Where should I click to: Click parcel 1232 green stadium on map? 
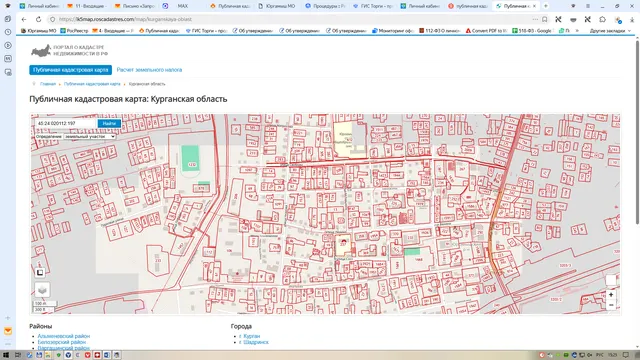pos(191,159)
